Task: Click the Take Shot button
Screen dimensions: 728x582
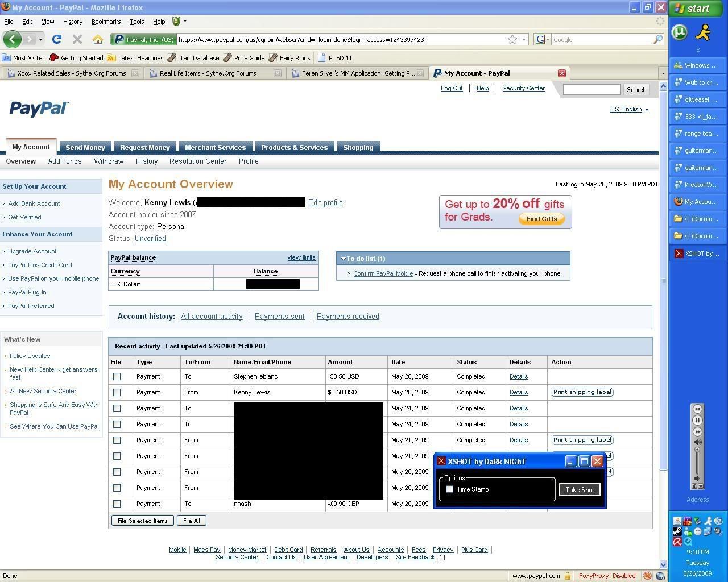Action: click(580, 489)
